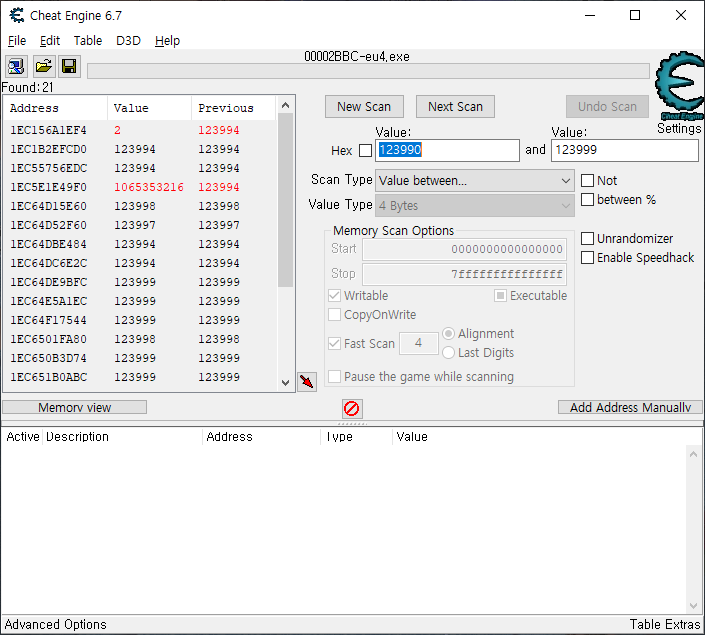Select address row 1EC651B0ABC

(x=141, y=377)
